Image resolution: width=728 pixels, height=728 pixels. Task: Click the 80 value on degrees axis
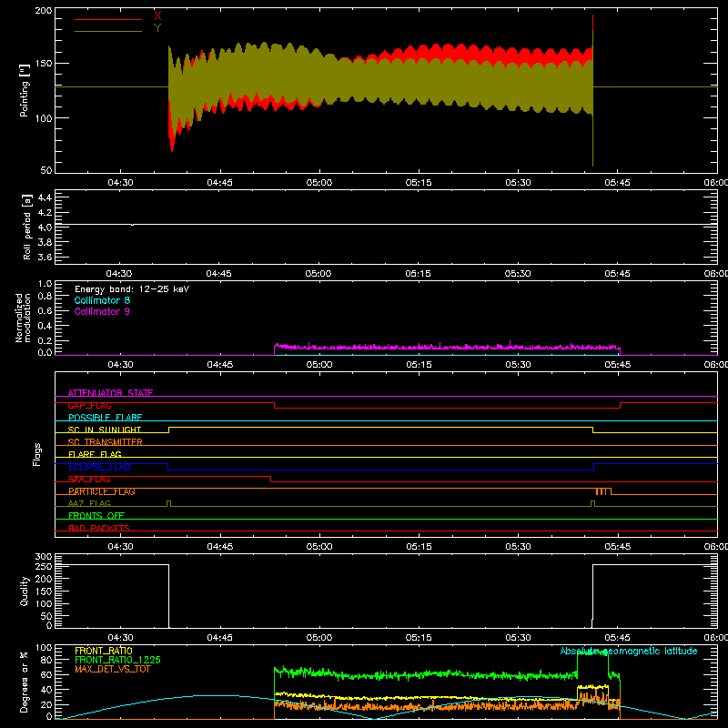point(46,660)
